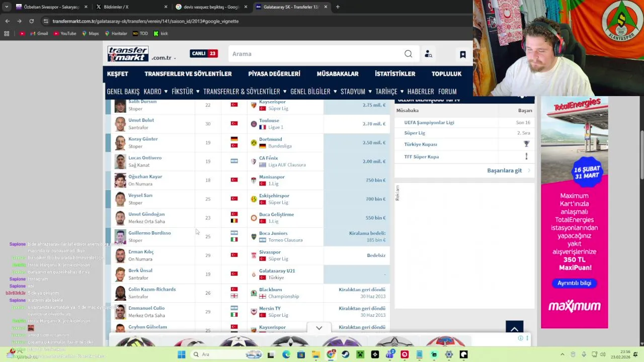Switch to Bildirimler / X browser tab
Screen dimensions: 644x362
[x=131, y=7]
